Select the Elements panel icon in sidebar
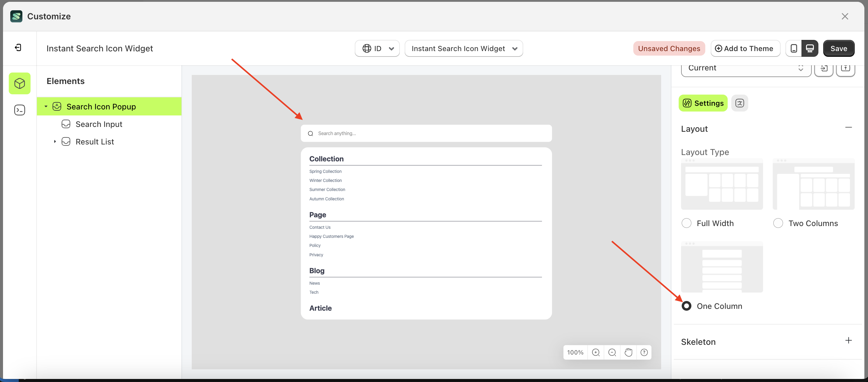This screenshot has width=868, height=382. [x=19, y=83]
